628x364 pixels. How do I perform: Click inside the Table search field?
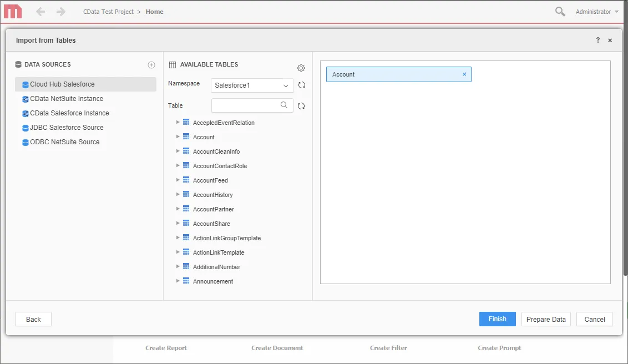coord(244,105)
